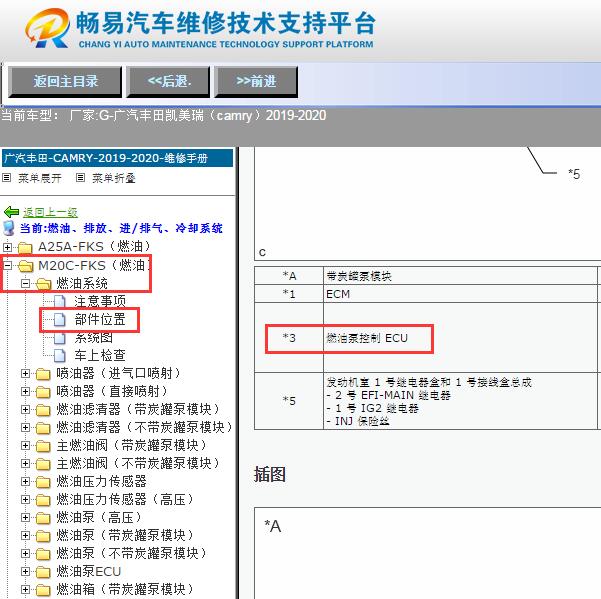The image size is (601, 599).
Task: Click the <<后退 back button
Action: (x=168, y=81)
